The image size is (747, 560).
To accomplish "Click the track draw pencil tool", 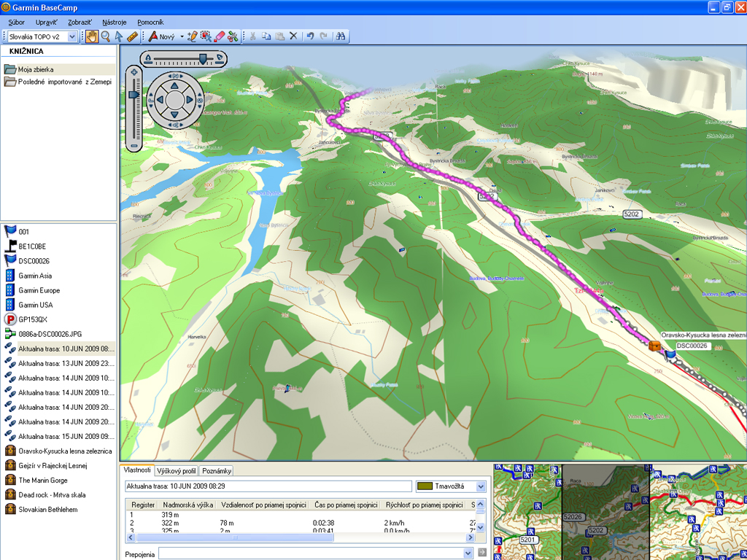I will click(193, 36).
